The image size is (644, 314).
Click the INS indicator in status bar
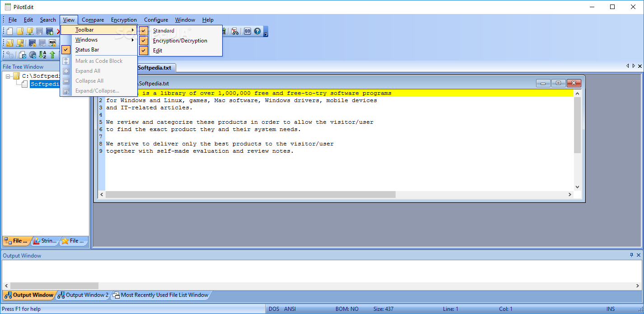pos(611,309)
